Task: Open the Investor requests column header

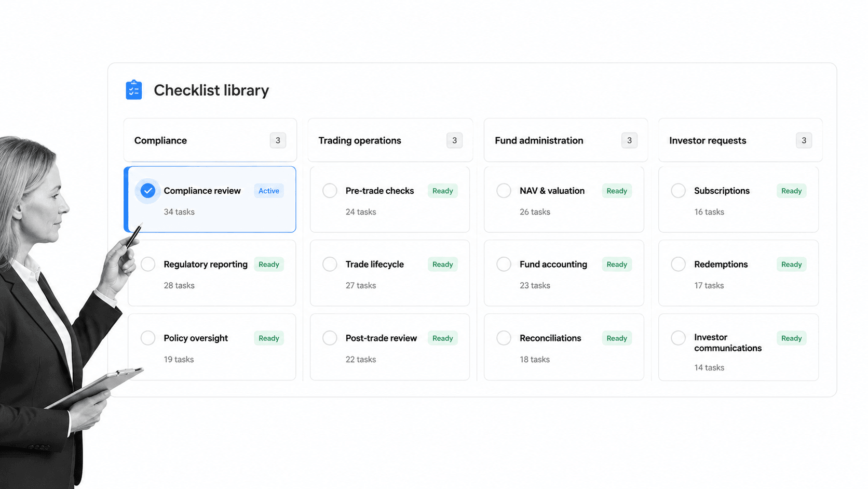Action: 740,140
